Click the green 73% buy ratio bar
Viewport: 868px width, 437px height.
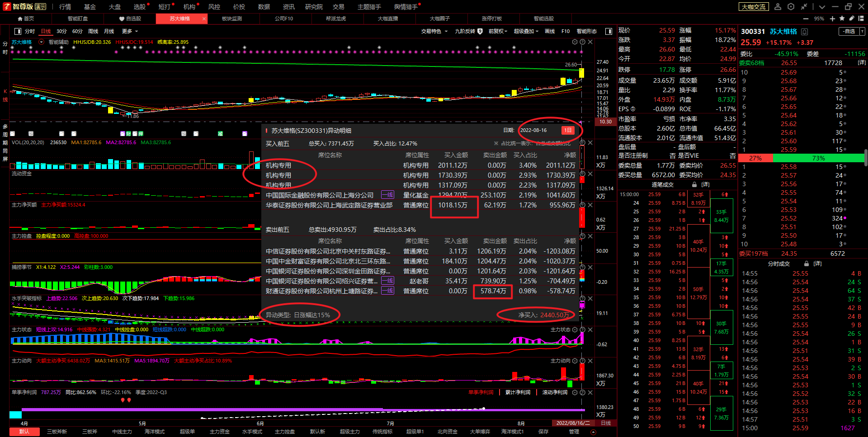[819, 158]
